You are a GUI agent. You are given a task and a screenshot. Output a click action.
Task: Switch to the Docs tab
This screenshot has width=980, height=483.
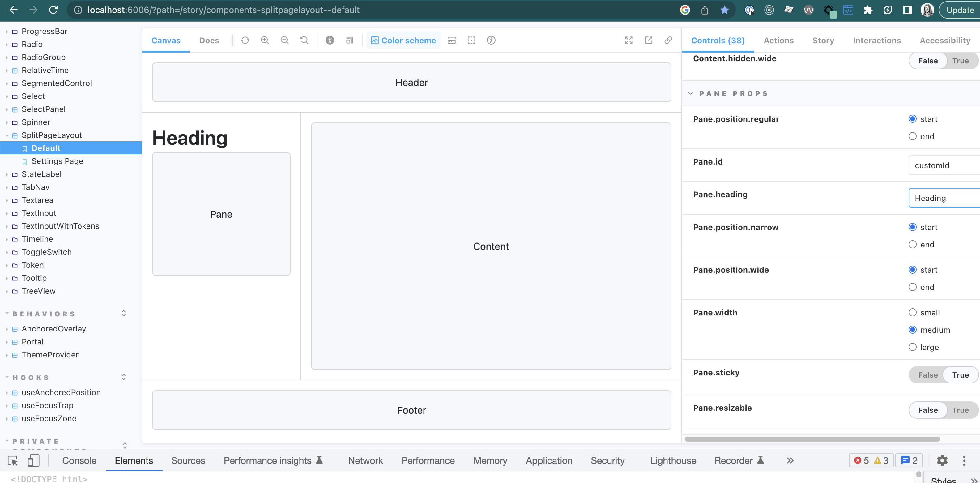pyautogui.click(x=209, y=40)
